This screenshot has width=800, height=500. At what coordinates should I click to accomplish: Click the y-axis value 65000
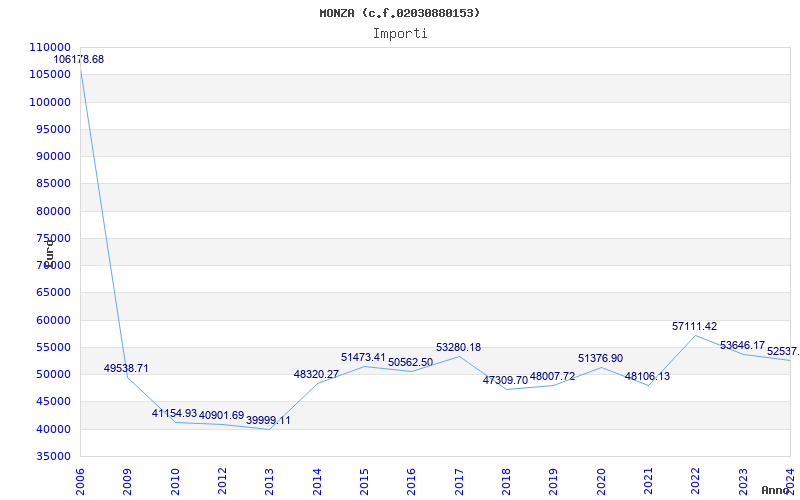(53, 293)
